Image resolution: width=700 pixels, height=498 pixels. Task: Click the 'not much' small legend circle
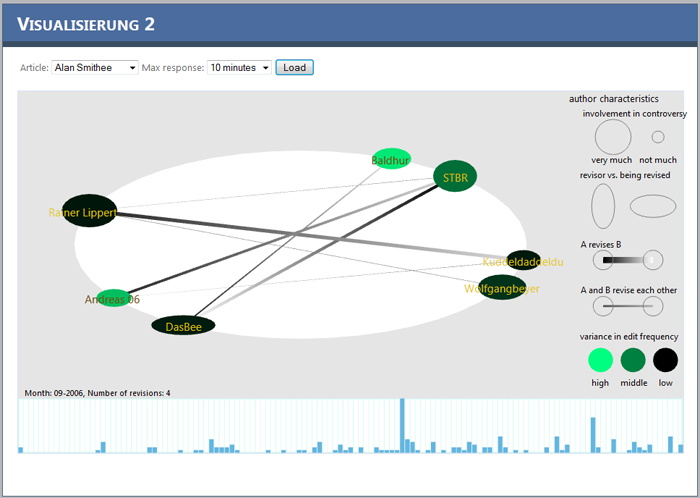(x=658, y=137)
